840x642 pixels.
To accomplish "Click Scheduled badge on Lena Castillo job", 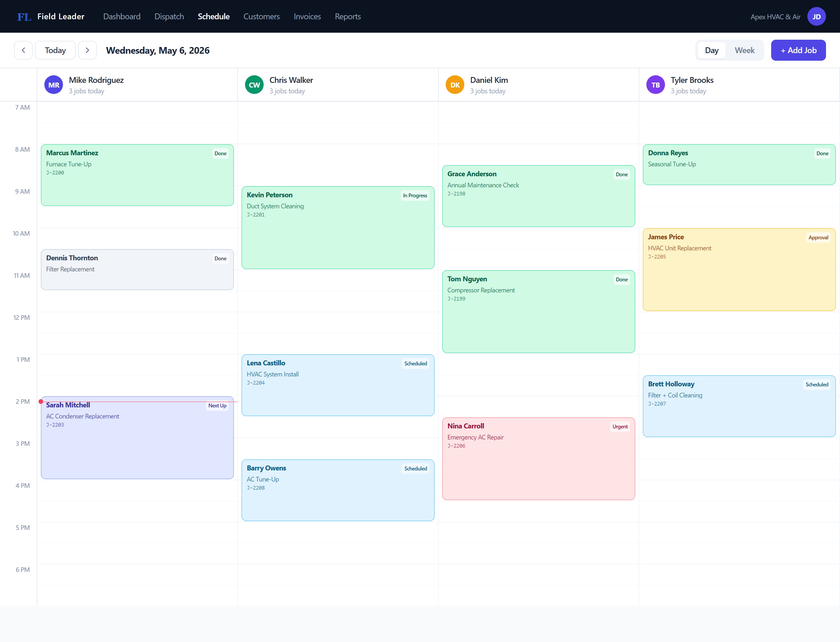I will [416, 364].
